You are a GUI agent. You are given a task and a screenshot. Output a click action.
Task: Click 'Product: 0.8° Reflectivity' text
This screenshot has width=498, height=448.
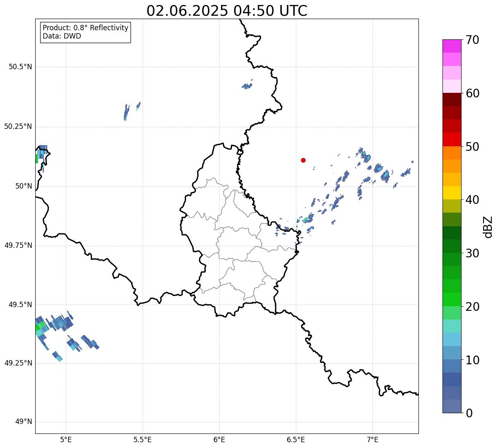86,28
